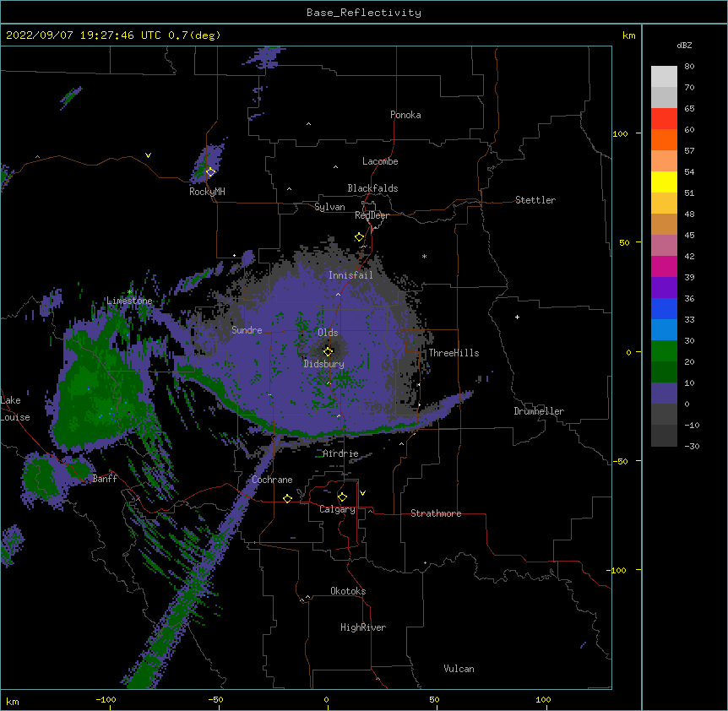This screenshot has width=728, height=711.
Task: Click the -100 tick label on bottom axis
Action: [x=106, y=699]
